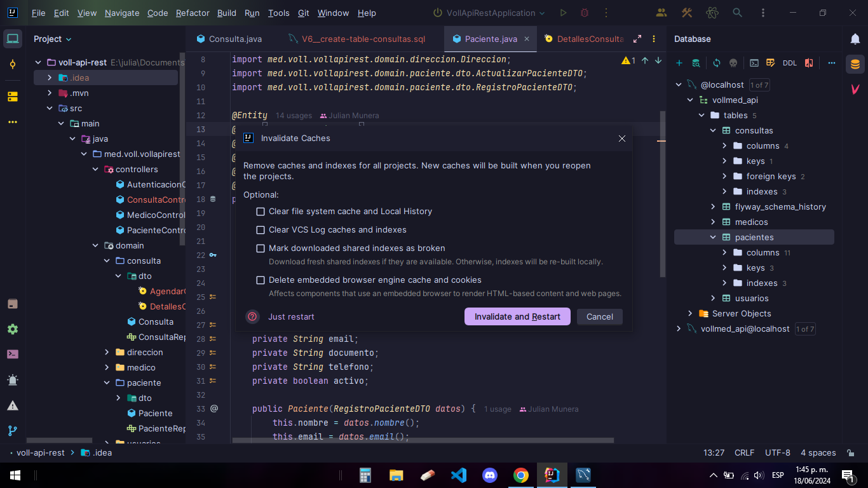Switch to V6__create-table-consultas.sql tab

click(356, 39)
